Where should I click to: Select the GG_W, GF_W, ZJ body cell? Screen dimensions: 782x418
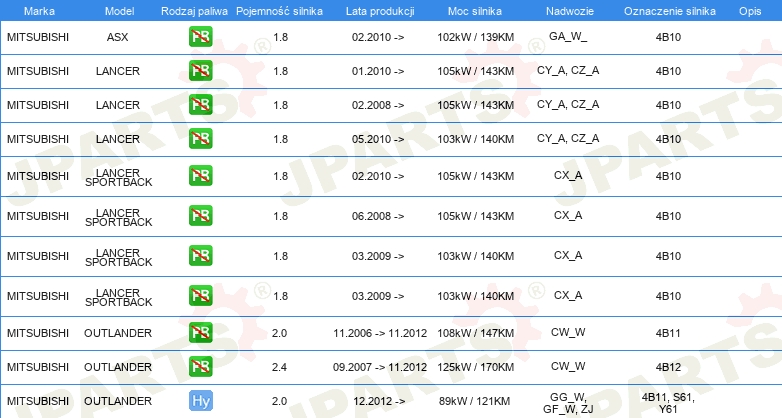568,403
